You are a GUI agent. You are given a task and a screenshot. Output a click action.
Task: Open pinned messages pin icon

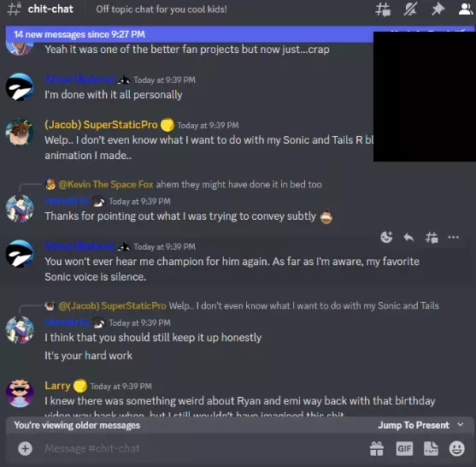[x=438, y=9]
